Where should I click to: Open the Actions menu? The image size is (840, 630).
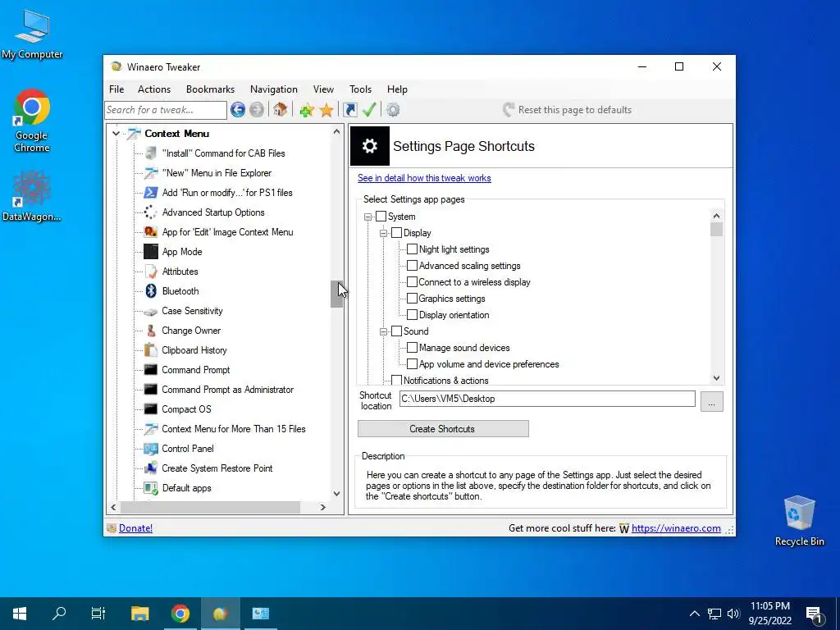(x=154, y=89)
